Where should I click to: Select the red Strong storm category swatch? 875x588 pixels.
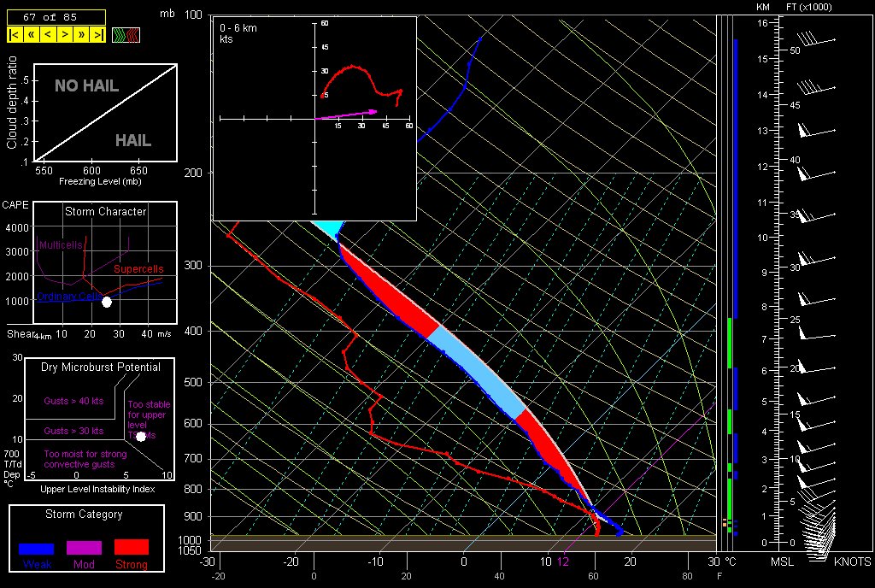(x=131, y=547)
